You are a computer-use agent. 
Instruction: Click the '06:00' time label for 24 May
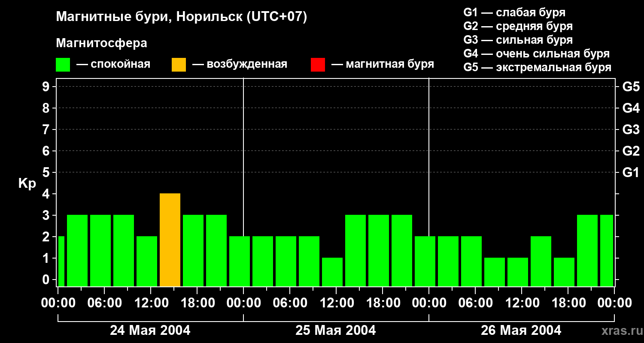point(104,303)
